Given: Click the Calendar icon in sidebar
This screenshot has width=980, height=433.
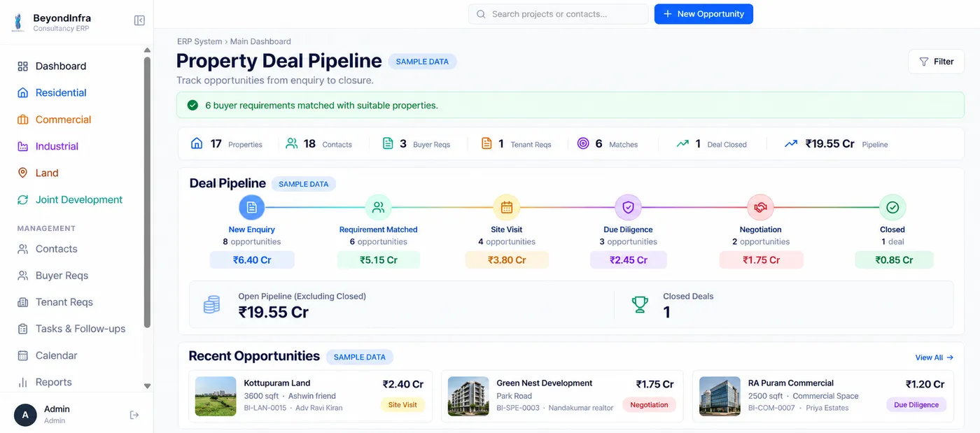Looking at the screenshot, I should pos(22,355).
